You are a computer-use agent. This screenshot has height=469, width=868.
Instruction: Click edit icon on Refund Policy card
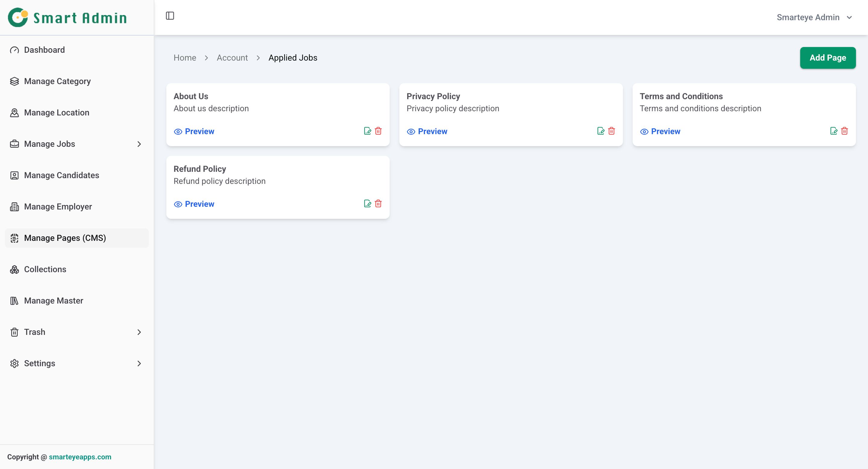367,203
